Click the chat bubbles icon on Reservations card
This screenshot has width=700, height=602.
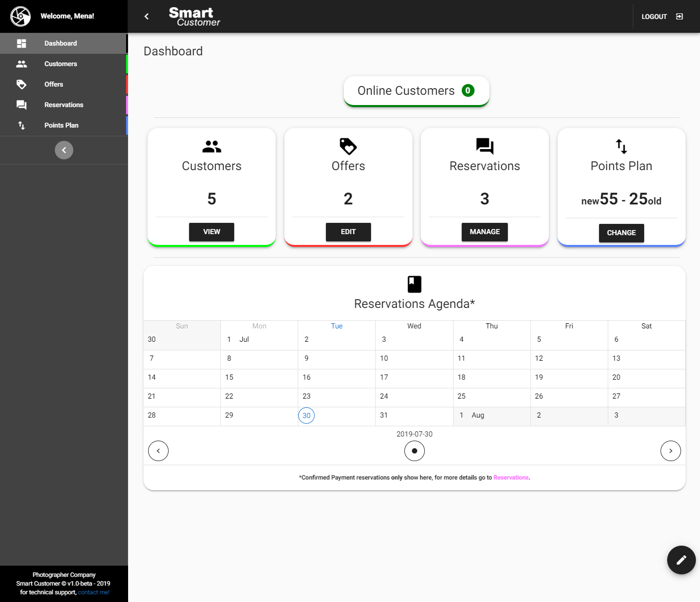485,147
